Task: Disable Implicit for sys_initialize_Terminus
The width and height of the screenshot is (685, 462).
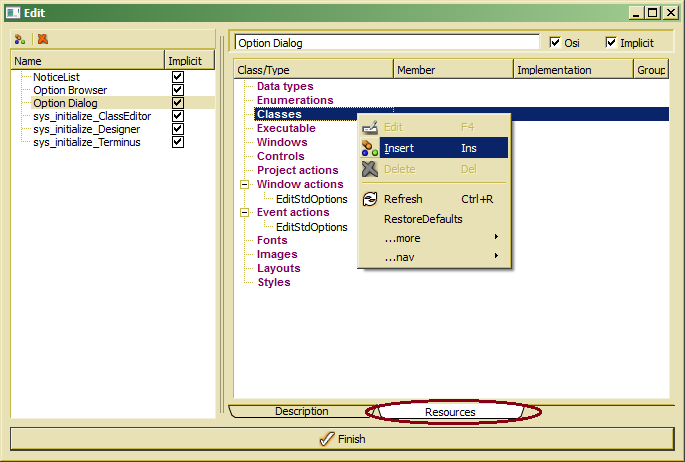Action: click(x=178, y=142)
